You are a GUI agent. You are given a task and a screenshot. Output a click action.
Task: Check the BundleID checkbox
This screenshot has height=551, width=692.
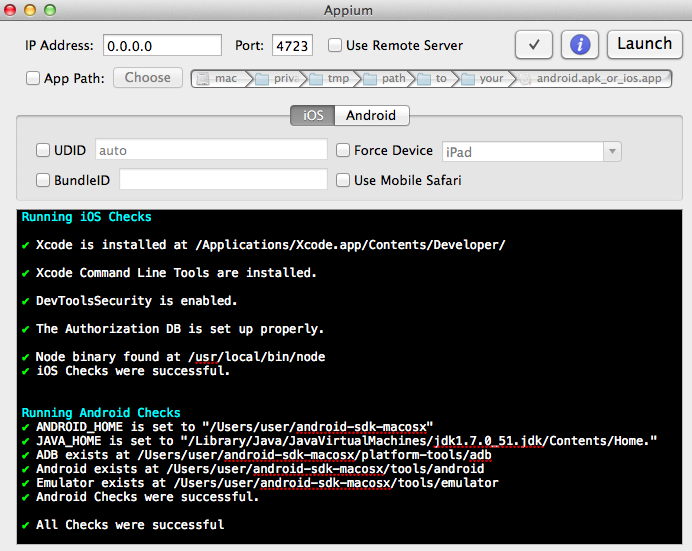click(x=43, y=180)
